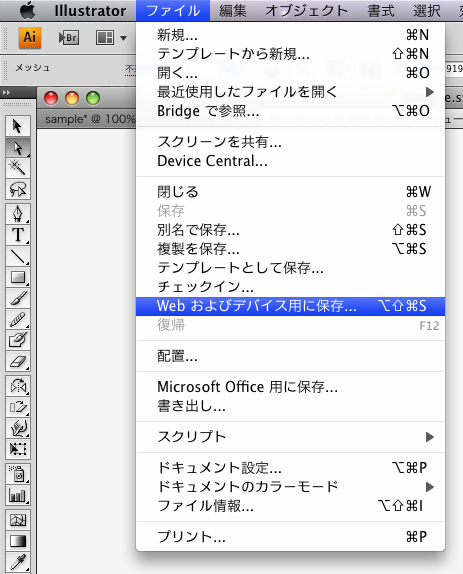Select the Symbol Sprayer tool
463x574 pixels.
click(x=18, y=474)
